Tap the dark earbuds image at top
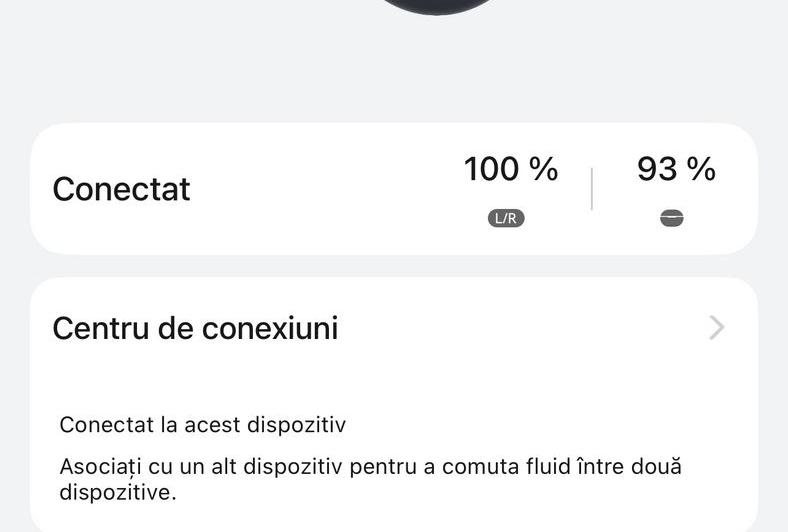This screenshot has width=788, height=532. click(x=440, y=5)
